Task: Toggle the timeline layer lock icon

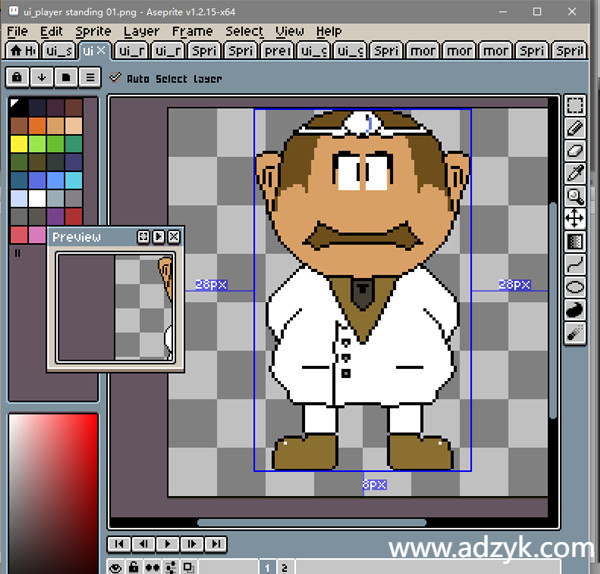Action: (134, 567)
